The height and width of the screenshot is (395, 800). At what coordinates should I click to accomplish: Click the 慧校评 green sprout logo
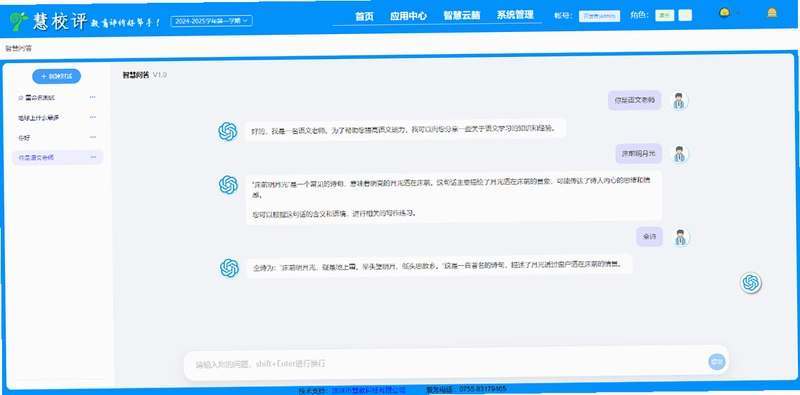[x=19, y=21]
